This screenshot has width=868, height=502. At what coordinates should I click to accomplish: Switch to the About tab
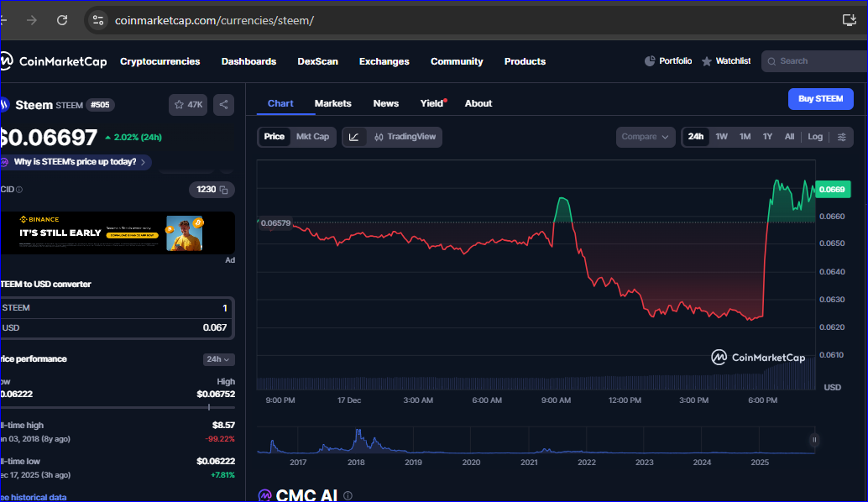pyautogui.click(x=478, y=103)
